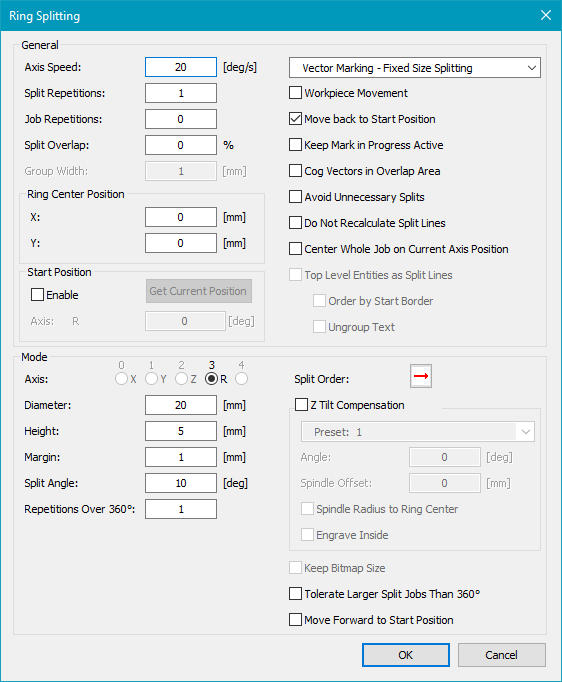Check Move Forward to Start Position

pos(295,619)
